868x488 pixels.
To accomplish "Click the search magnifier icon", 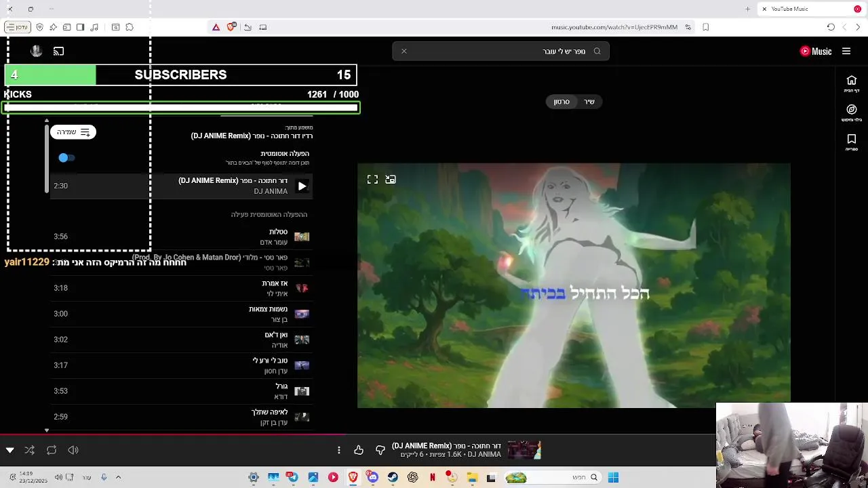I will coord(597,51).
